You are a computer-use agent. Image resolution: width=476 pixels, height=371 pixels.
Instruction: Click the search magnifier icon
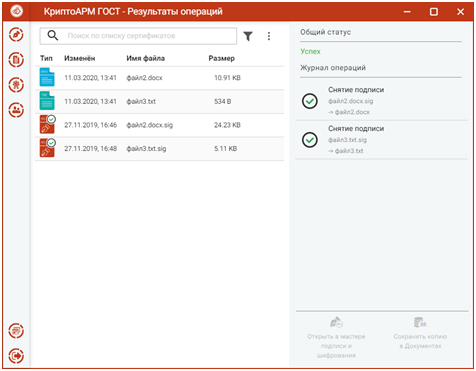53,35
